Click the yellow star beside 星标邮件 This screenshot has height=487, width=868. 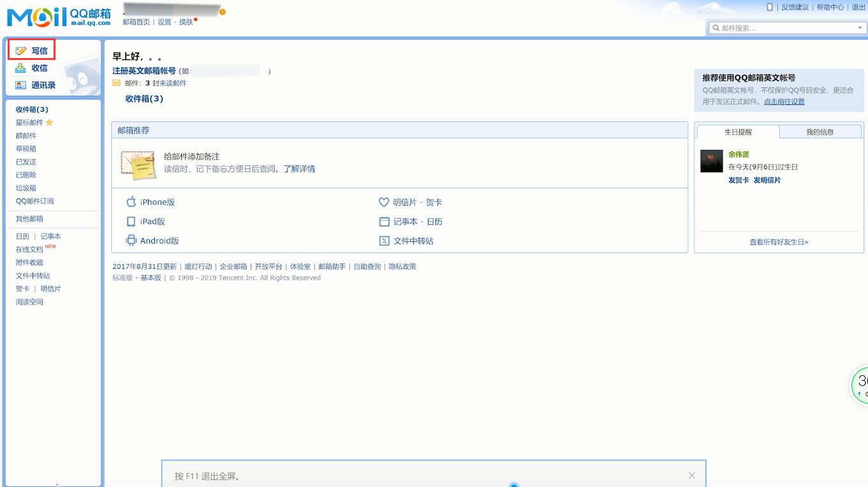tap(50, 123)
